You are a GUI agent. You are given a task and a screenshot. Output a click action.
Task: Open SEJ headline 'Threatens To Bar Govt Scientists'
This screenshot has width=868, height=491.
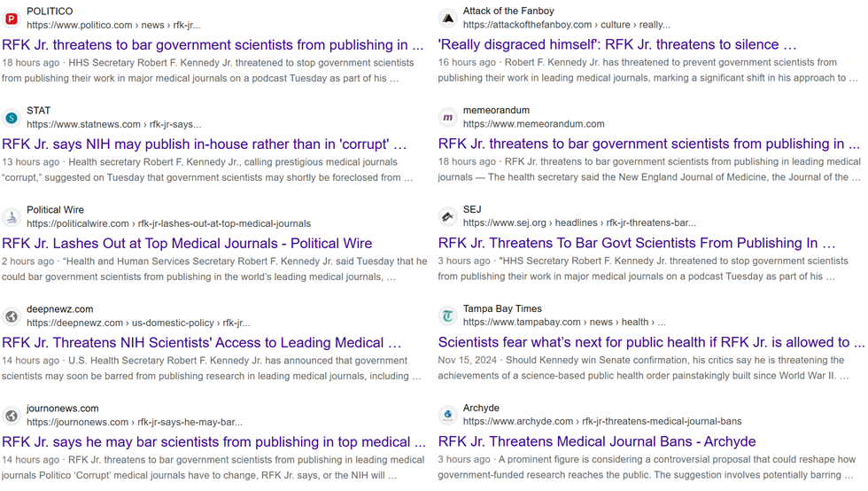click(x=637, y=243)
